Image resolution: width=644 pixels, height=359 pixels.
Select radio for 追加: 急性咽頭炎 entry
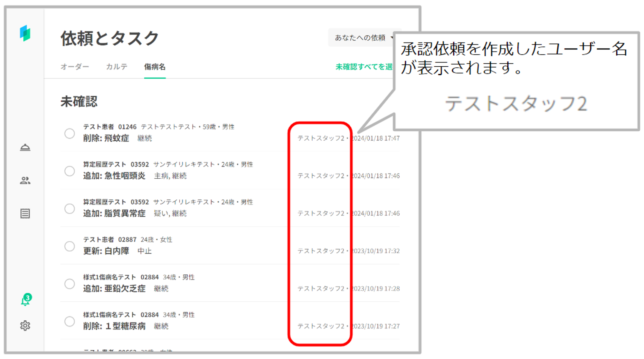tap(70, 171)
